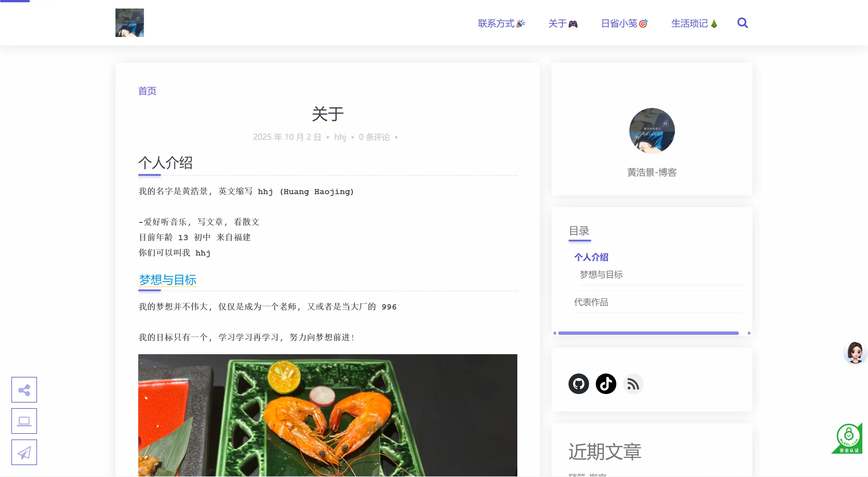Screen dimensions: 868x477
Task: Click right arrow of horizontal scrollbar
Action: tap(749, 333)
